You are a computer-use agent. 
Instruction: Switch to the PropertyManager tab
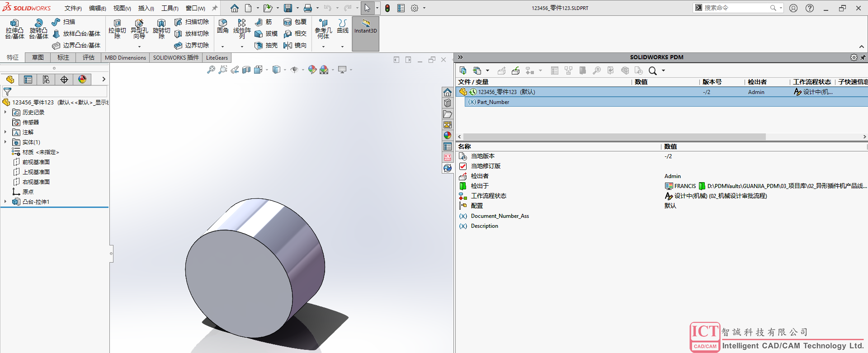click(x=28, y=80)
